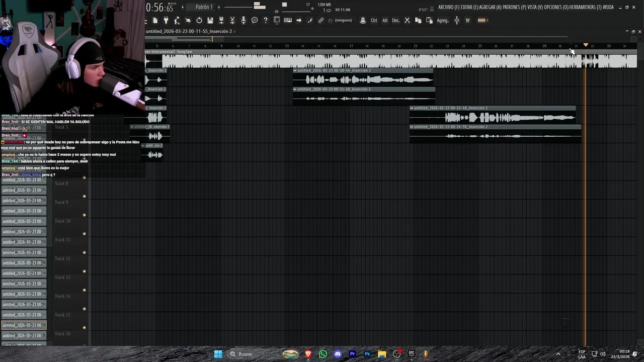Click the Des. button in toolbar

[396, 21]
